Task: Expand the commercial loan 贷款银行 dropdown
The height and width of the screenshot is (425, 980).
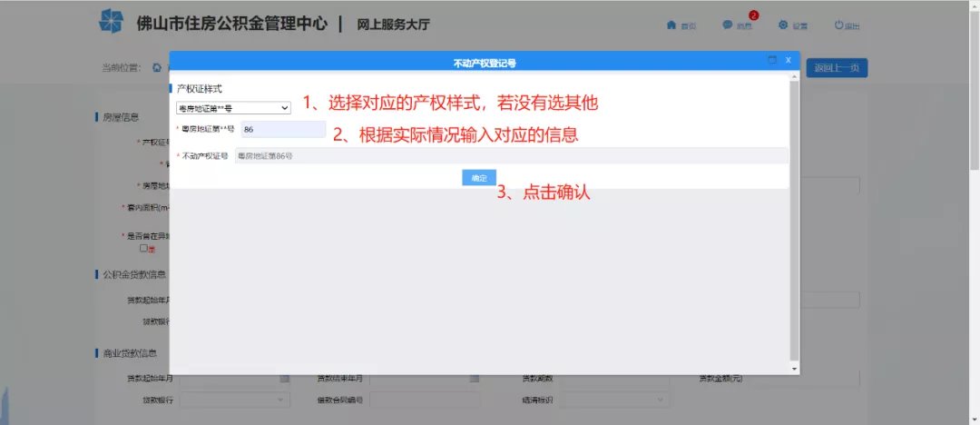Action: [x=233, y=399]
